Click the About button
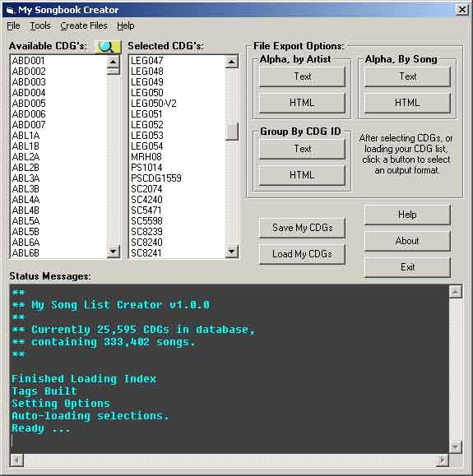Image resolution: width=473 pixels, height=476 pixels. point(407,241)
